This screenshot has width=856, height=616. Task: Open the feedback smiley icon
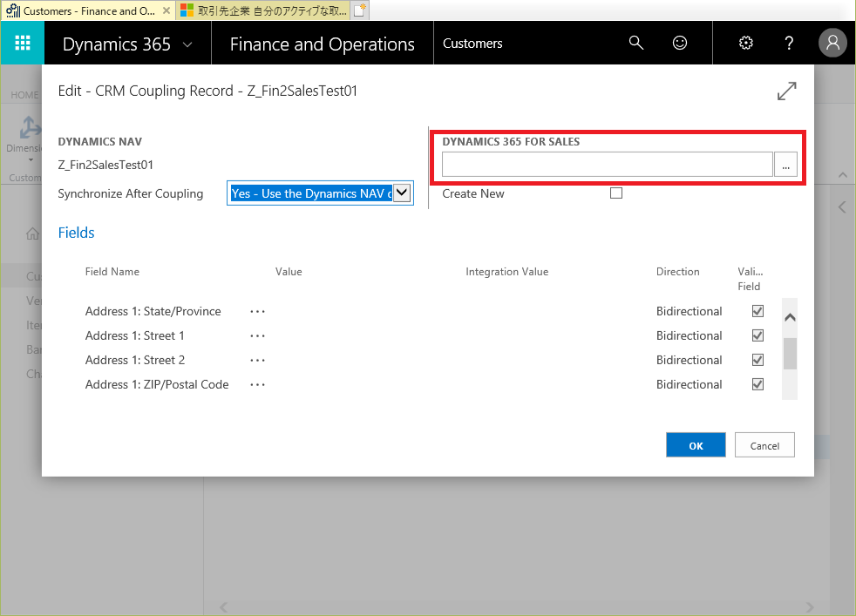pos(680,43)
